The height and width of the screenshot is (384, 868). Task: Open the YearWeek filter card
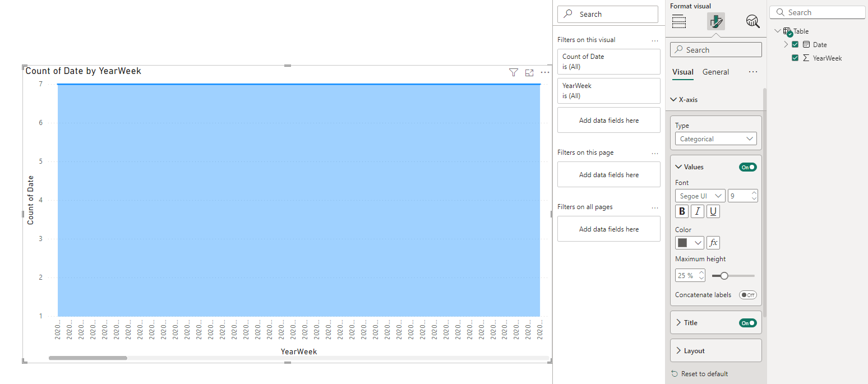point(609,91)
